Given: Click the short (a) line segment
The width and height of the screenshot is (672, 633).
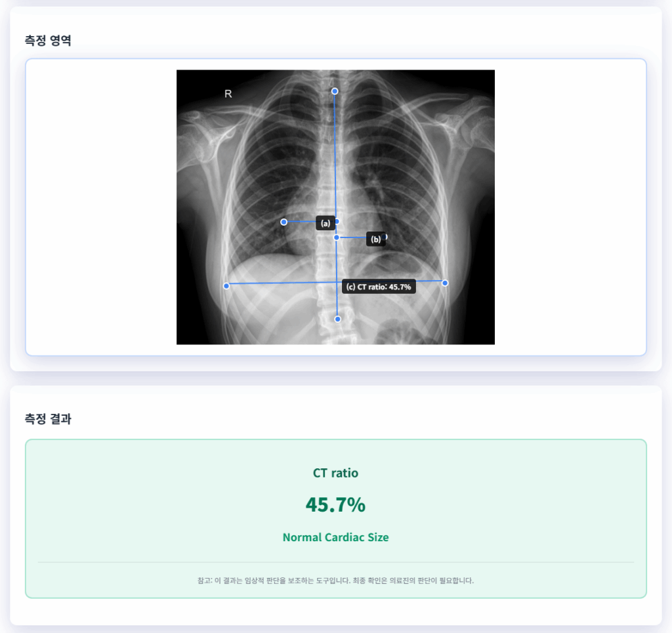Looking at the screenshot, I should [300, 222].
